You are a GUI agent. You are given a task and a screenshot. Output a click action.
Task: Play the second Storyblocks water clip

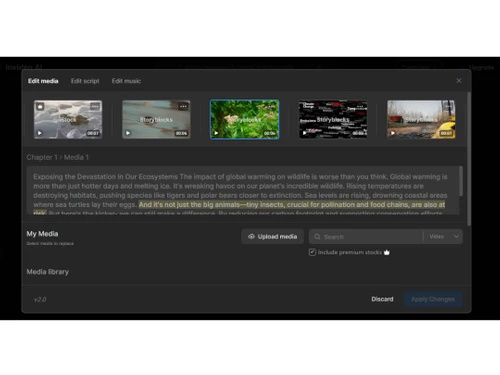tap(128, 133)
